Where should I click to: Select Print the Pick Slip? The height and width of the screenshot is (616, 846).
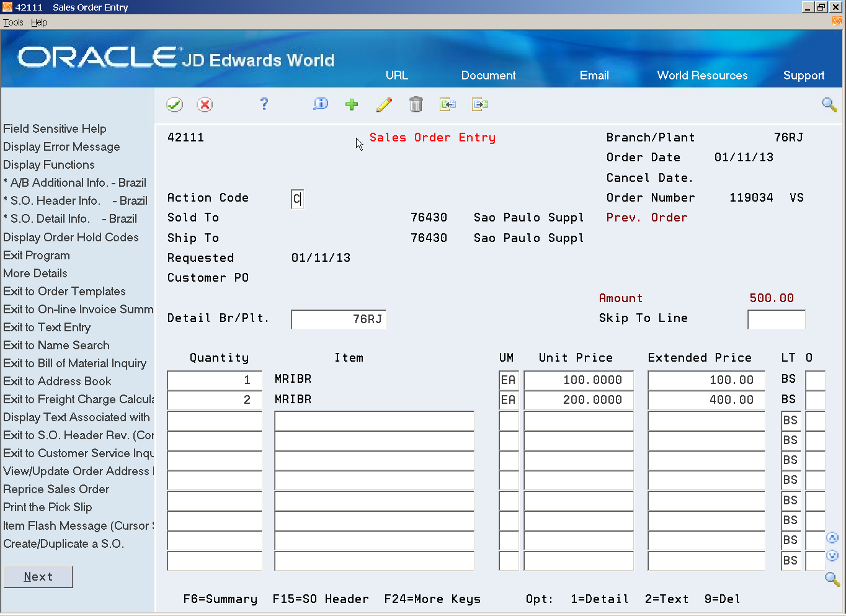[48, 507]
